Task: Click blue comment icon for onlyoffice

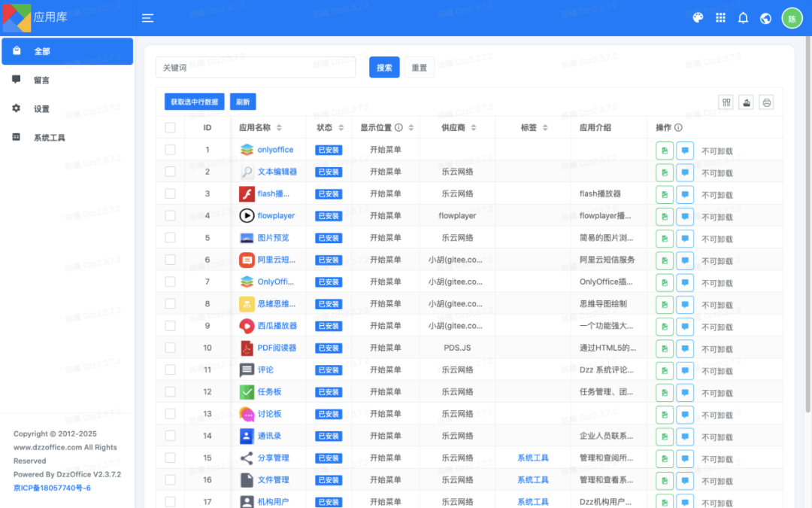Action: [x=685, y=151]
